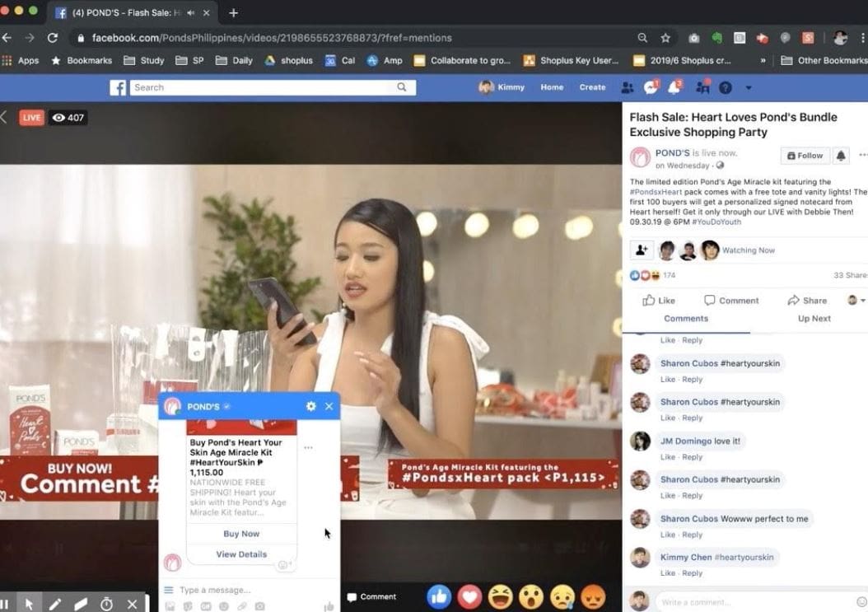Click the Love heart reaction

[469, 596]
